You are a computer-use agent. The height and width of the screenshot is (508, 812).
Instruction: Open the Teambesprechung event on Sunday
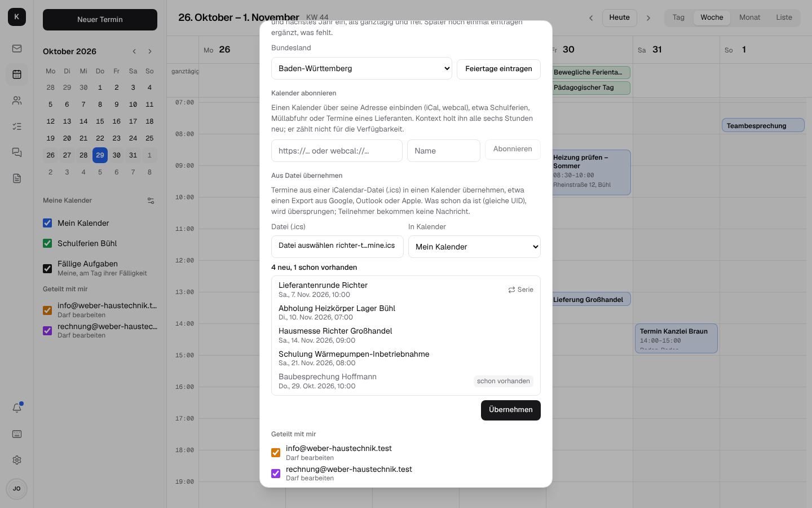click(x=763, y=125)
